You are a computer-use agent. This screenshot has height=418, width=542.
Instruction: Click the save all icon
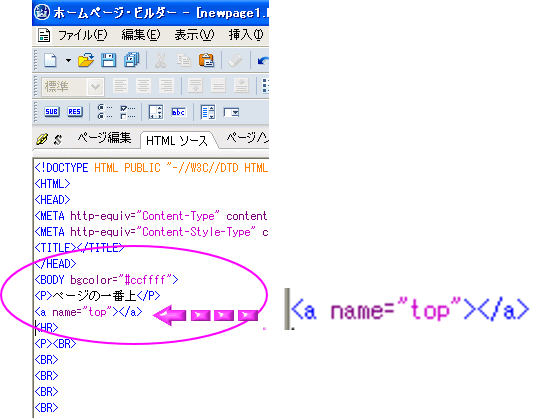click(131, 60)
